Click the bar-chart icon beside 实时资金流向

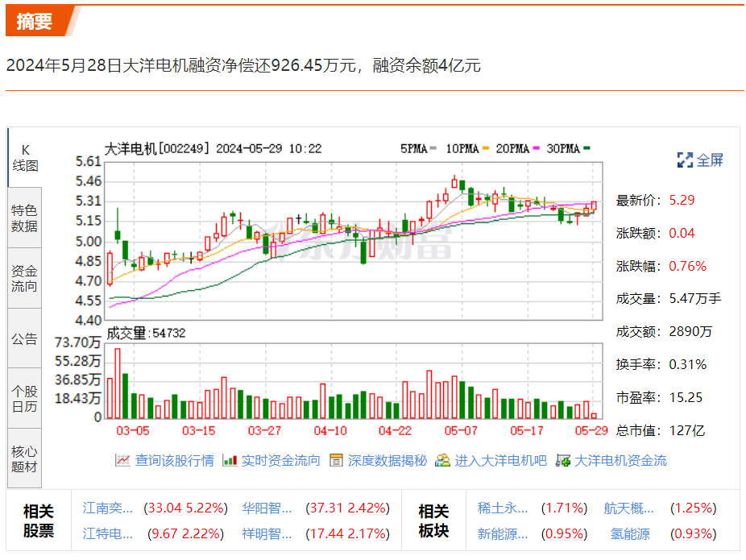230,461
